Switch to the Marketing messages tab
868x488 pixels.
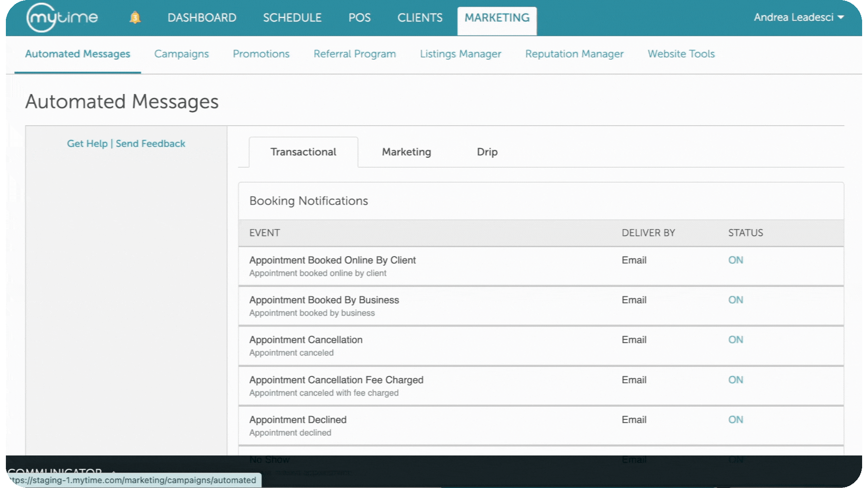coord(406,152)
